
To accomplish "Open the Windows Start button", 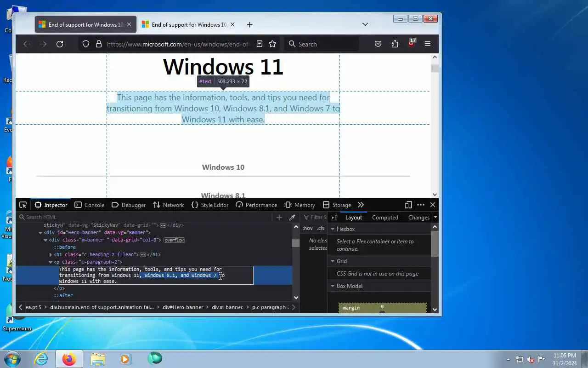I will pyautogui.click(x=12, y=359).
